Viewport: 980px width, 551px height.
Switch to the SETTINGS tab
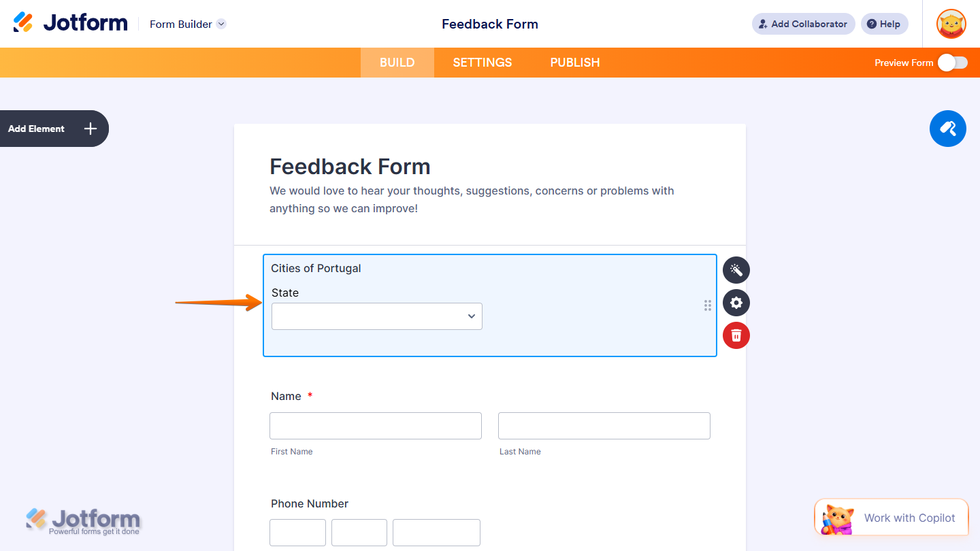(482, 62)
